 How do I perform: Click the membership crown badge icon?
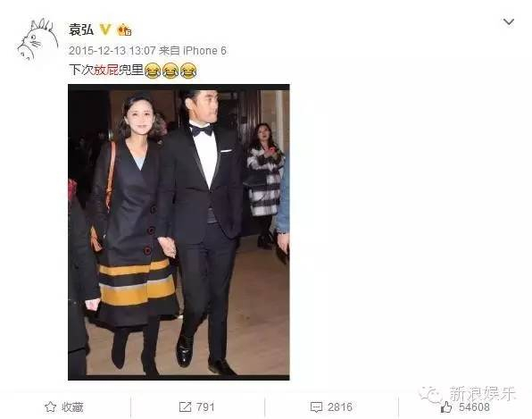point(124,29)
